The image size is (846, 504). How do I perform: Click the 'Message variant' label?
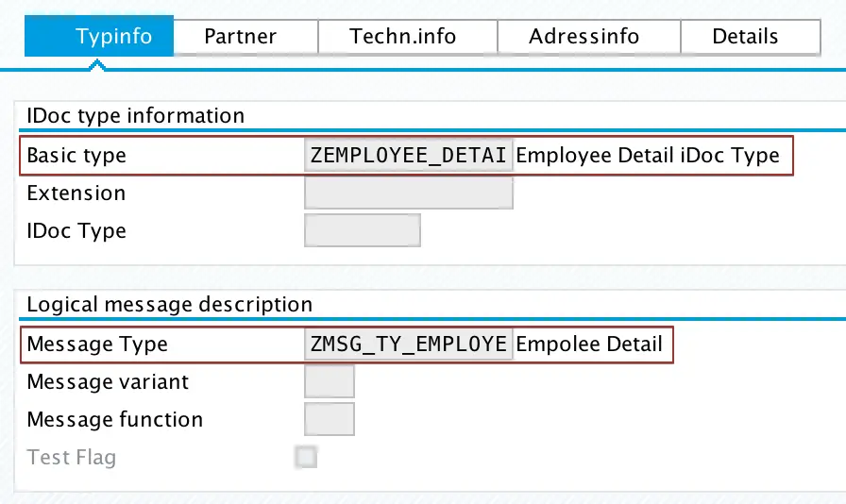pyautogui.click(x=108, y=381)
